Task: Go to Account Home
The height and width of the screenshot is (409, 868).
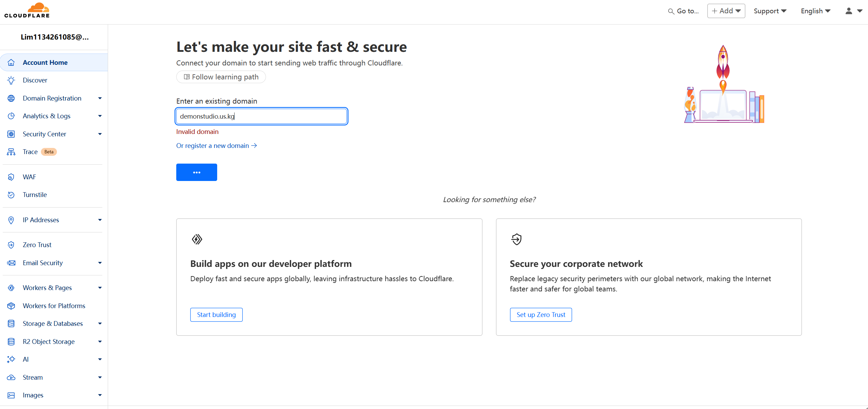Action: (x=45, y=62)
